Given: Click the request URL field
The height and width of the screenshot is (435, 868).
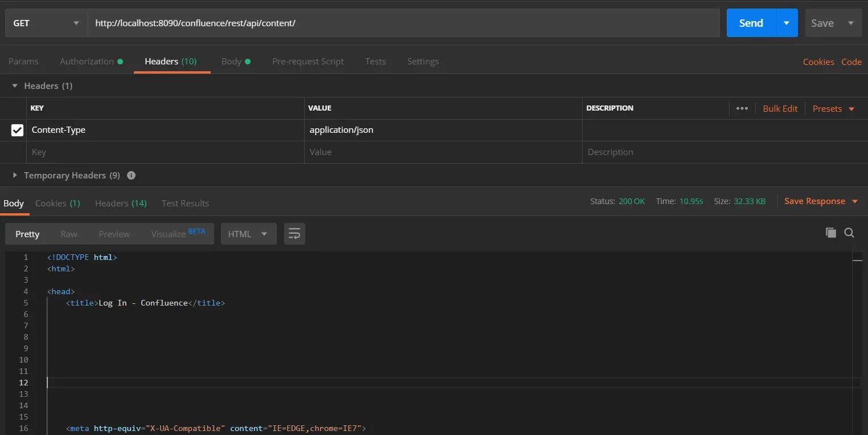Looking at the screenshot, I should tap(403, 23).
